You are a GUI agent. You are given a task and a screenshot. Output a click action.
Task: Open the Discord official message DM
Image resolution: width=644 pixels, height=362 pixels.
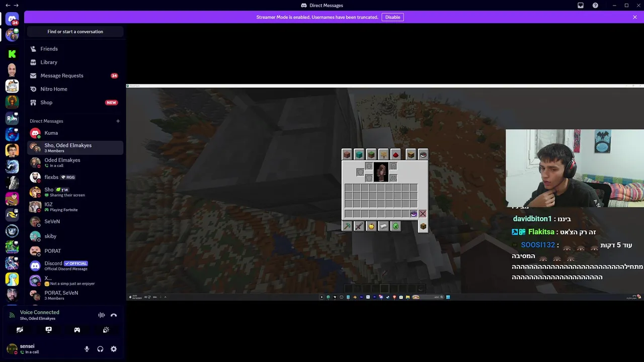tap(75, 265)
